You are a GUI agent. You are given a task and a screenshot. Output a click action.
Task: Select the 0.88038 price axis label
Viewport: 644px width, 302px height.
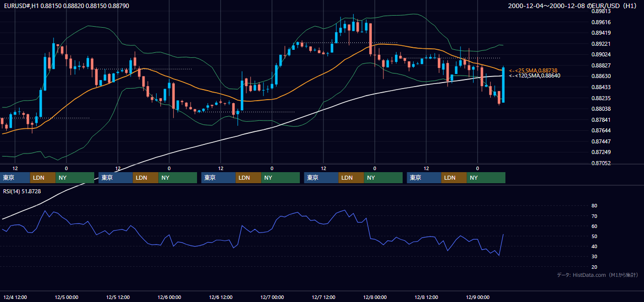click(601, 109)
